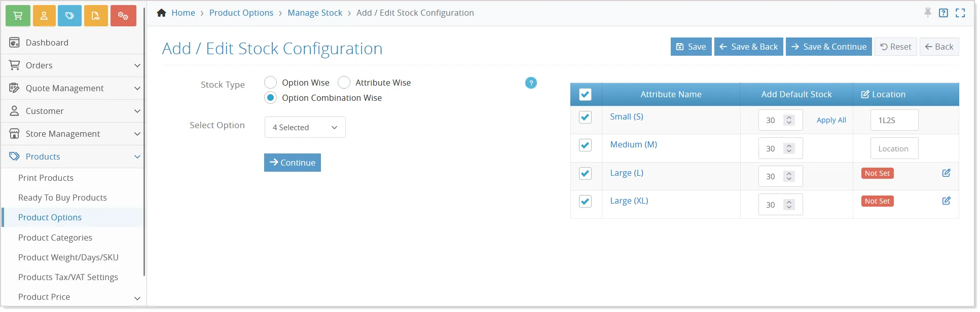Image resolution: width=980 pixels, height=312 pixels.
Task: Open the orange PDF file icon button
Action: (x=96, y=16)
